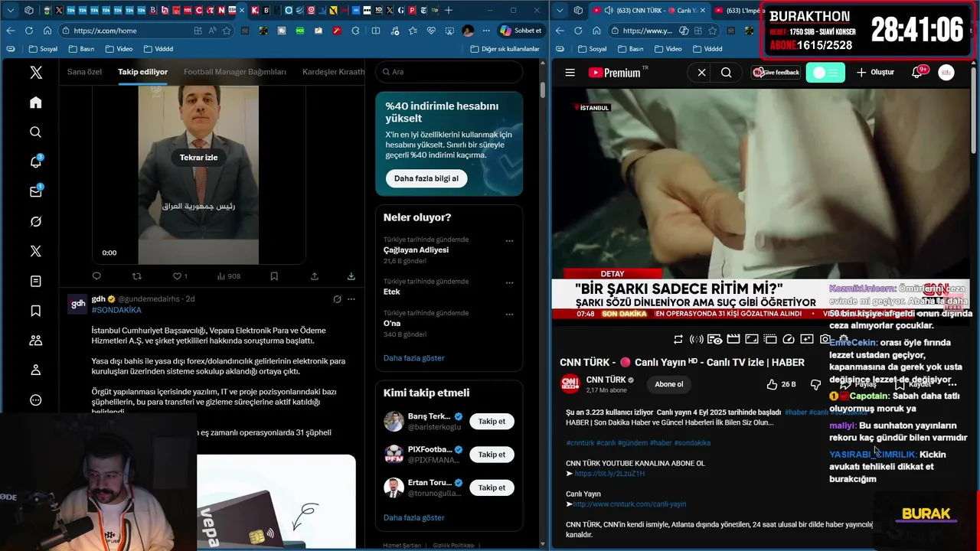Screen dimensions: 980x551
Task: Open more options for O'na trend
Action: click(509, 314)
